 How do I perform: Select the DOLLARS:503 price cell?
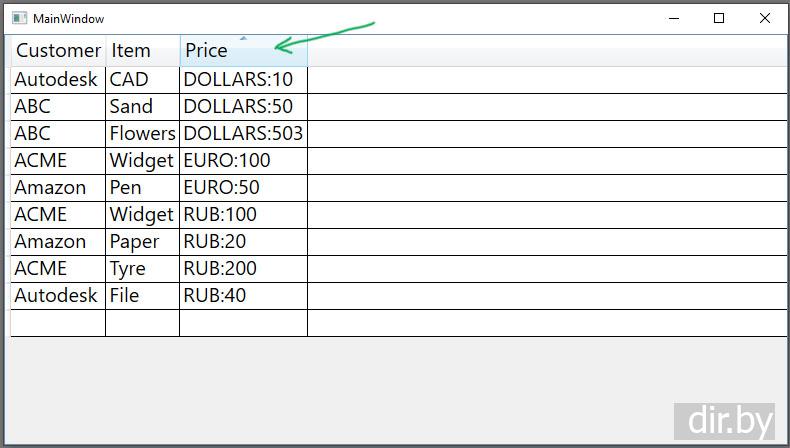(x=243, y=134)
